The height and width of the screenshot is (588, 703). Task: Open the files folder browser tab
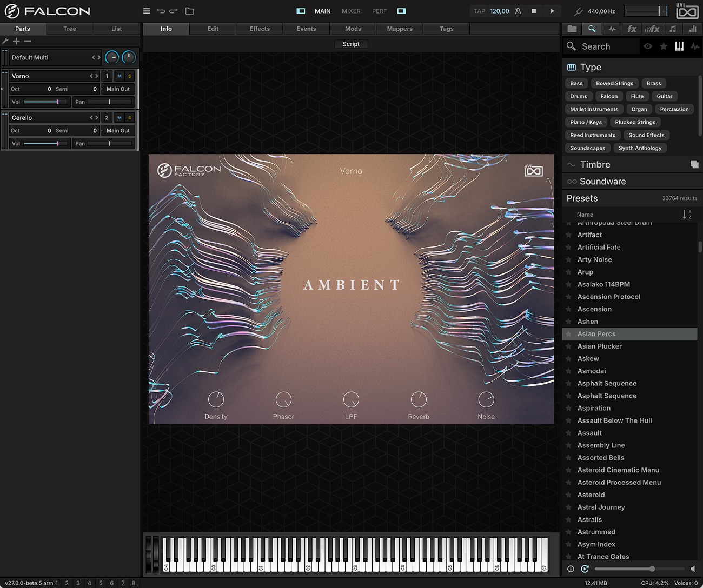572,29
